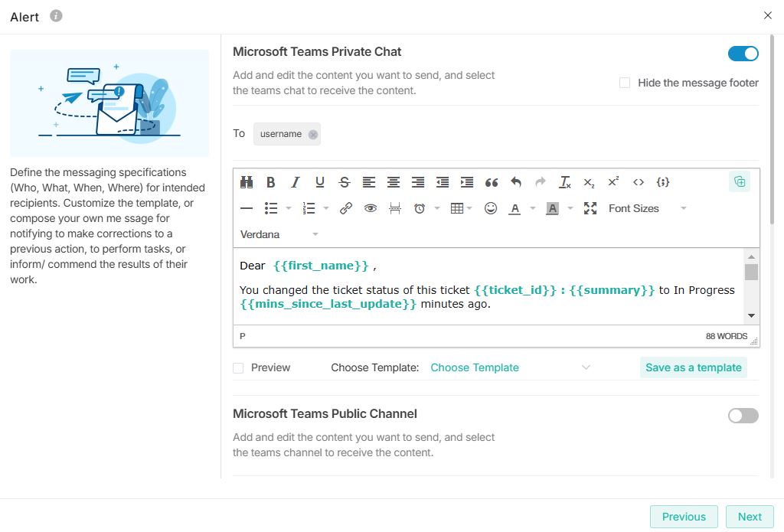Click the Find and replace binoculars icon
The image size is (784, 532).
click(x=247, y=182)
